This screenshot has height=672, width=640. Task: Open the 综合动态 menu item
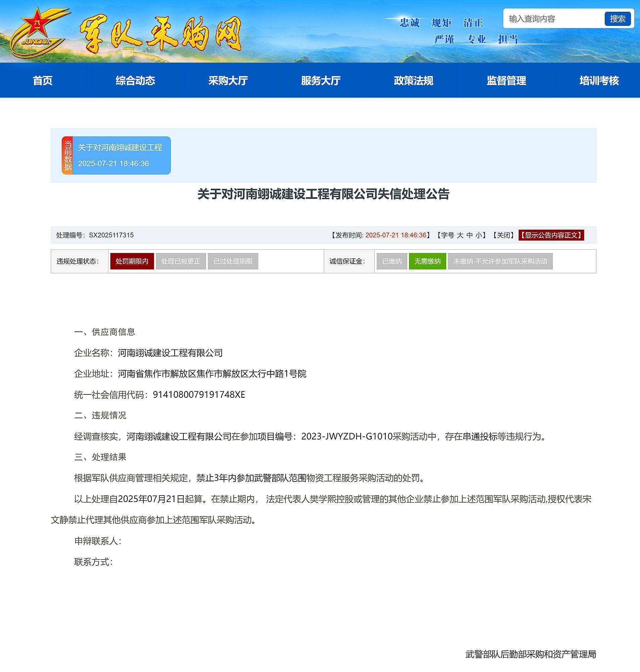[x=135, y=81]
